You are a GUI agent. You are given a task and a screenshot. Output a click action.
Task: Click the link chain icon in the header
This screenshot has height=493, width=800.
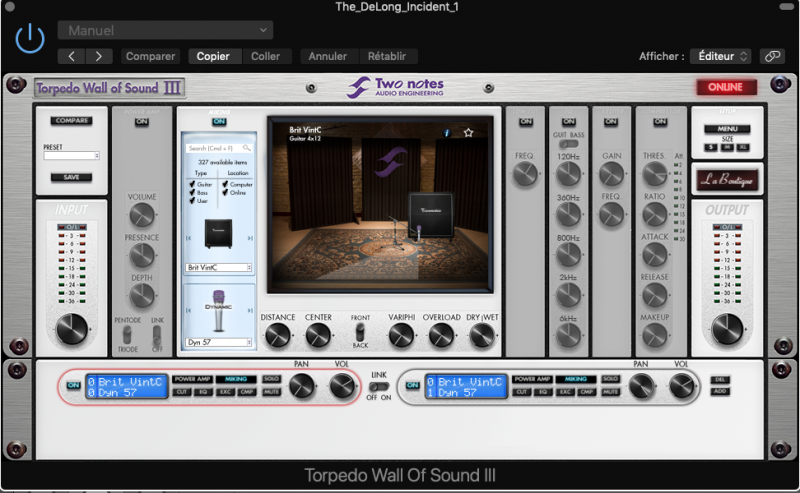[x=772, y=56]
